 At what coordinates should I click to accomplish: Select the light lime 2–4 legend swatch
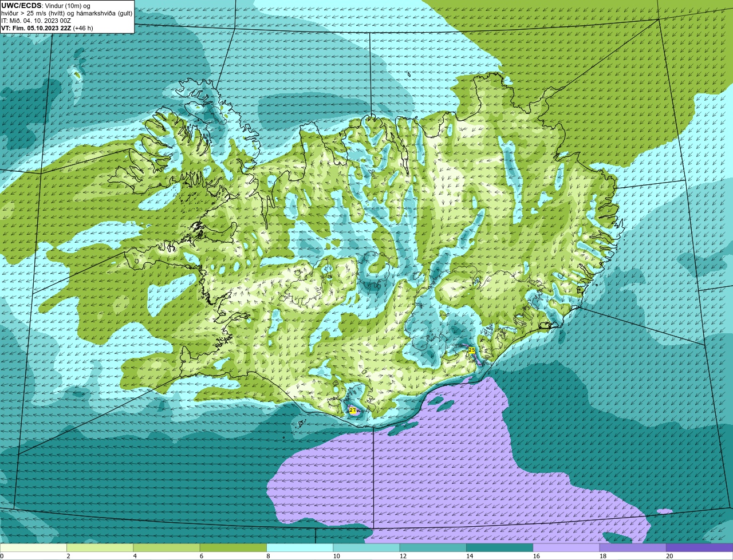100,547
